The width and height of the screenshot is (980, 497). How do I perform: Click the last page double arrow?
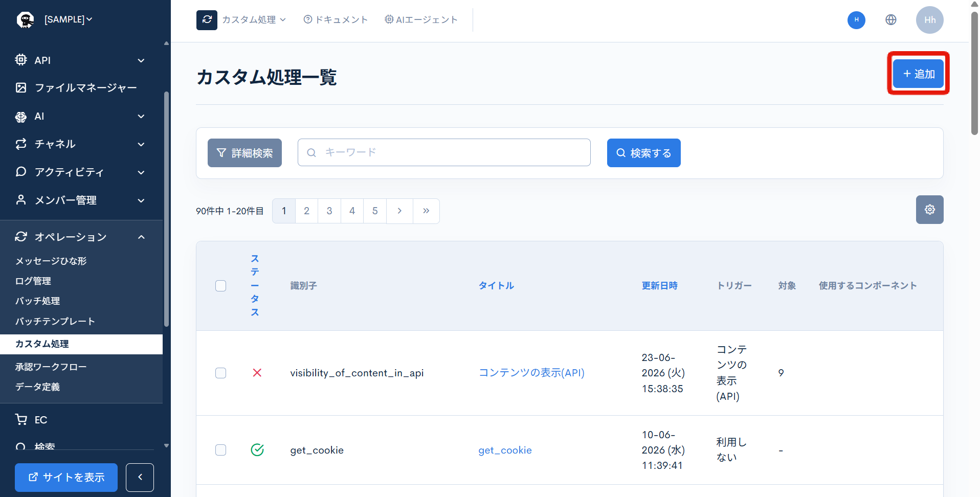tap(426, 211)
